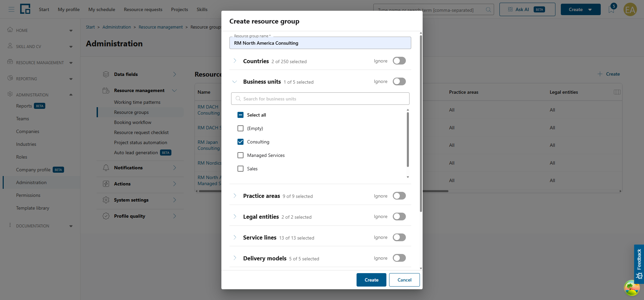Toggle Ignore switch for Practice areas
This screenshot has width=644, height=300.
(x=399, y=196)
